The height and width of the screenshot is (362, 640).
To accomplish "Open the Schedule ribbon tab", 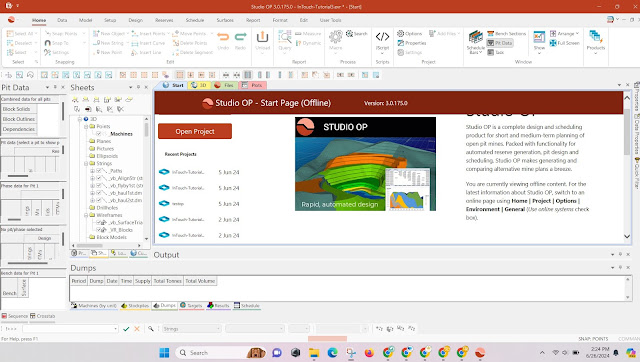I will coord(195,20).
